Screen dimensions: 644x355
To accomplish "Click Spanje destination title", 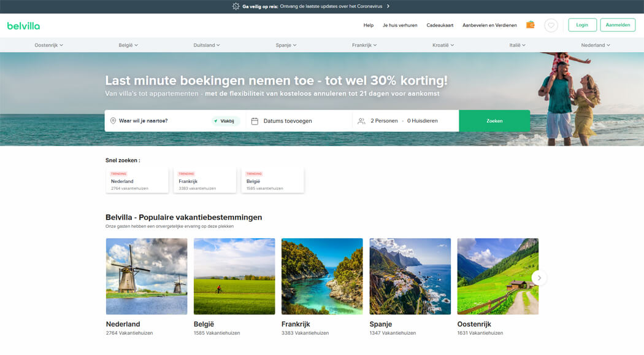I will [x=381, y=324].
